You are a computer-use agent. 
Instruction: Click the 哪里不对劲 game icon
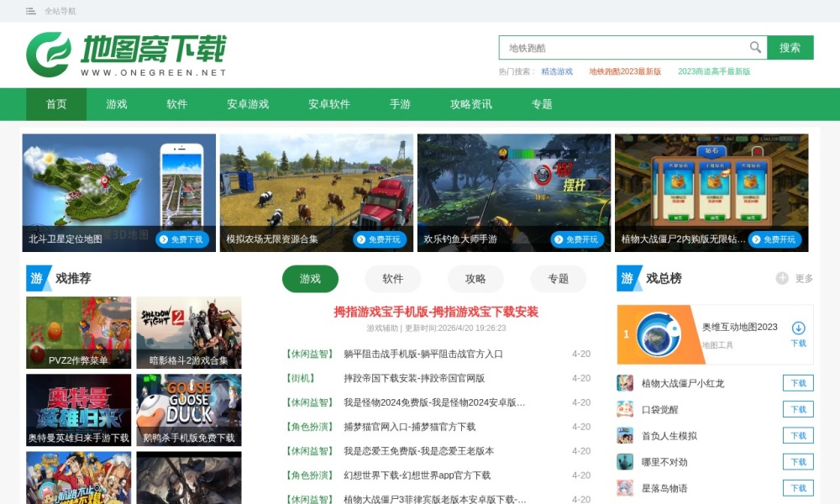pyautogui.click(x=625, y=461)
